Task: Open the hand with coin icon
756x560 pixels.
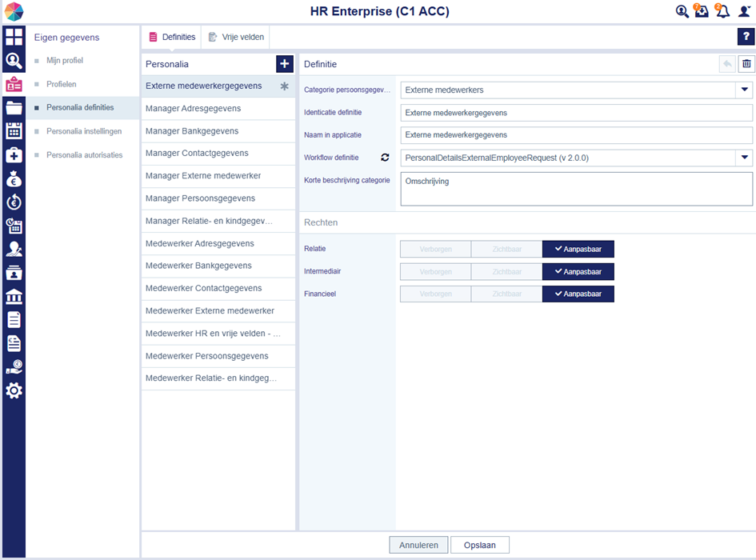Action: (14, 367)
